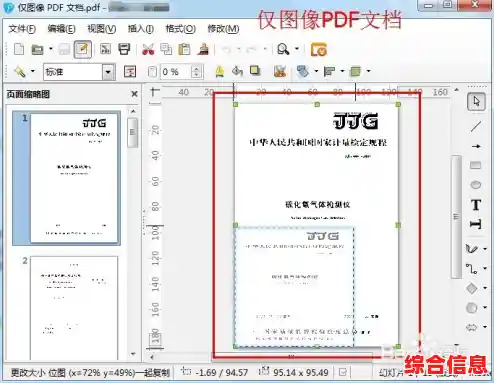Click thumbnail panel scroll-up arrow

[133, 111]
